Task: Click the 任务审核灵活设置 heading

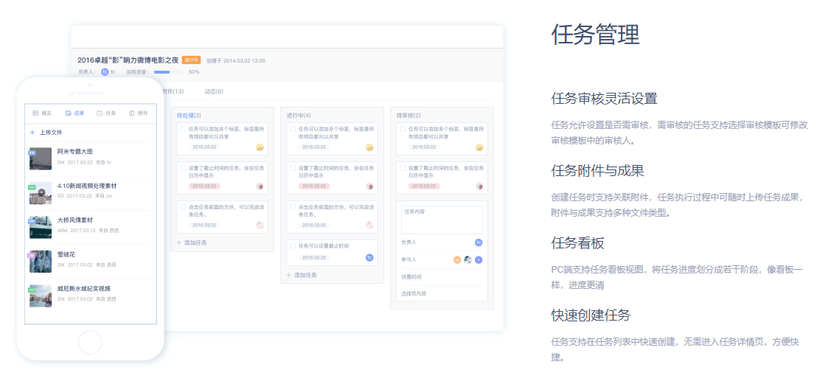Action: (604, 99)
